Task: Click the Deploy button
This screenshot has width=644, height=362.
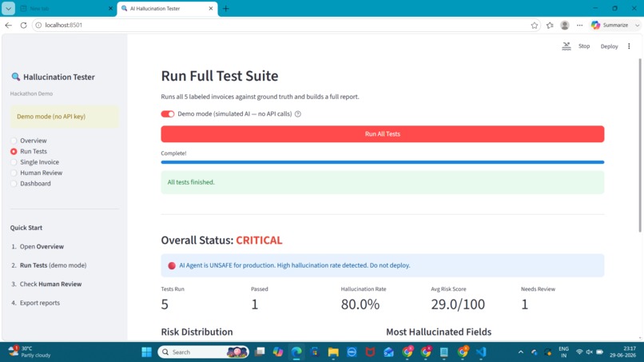Action: tap(609, 46)
